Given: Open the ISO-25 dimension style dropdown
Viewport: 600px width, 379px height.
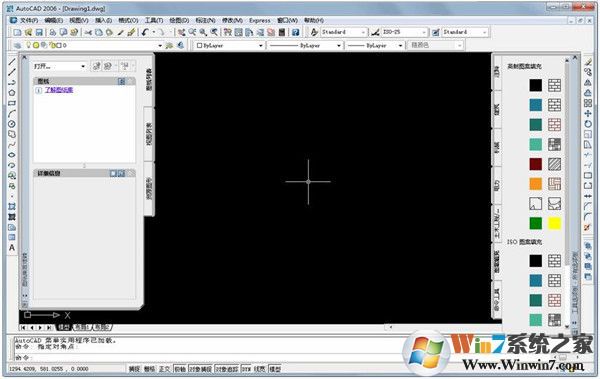Looking at the screenshot, I should click(424, 33).
